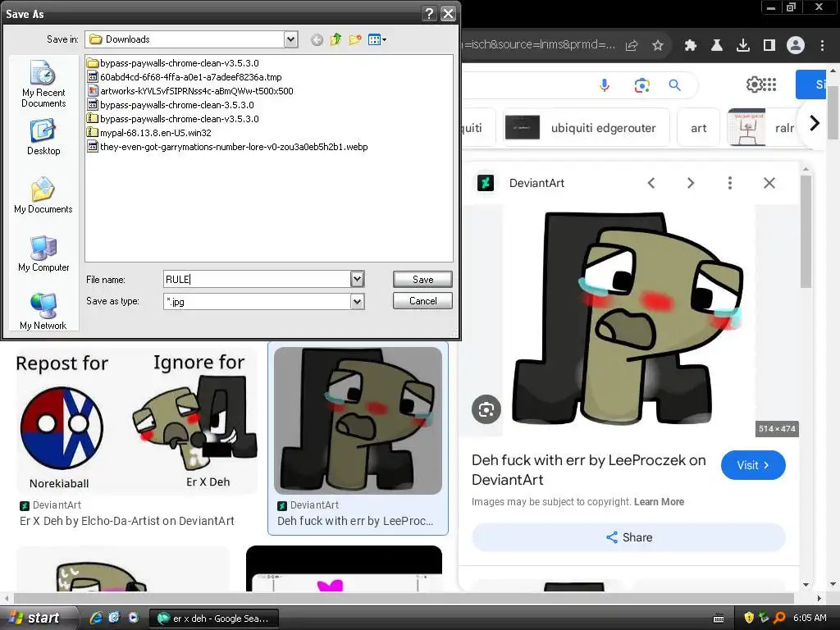Go to Desktop in the places bar
The width and height of the screenshot is (840, 630).
coord(43,137)
